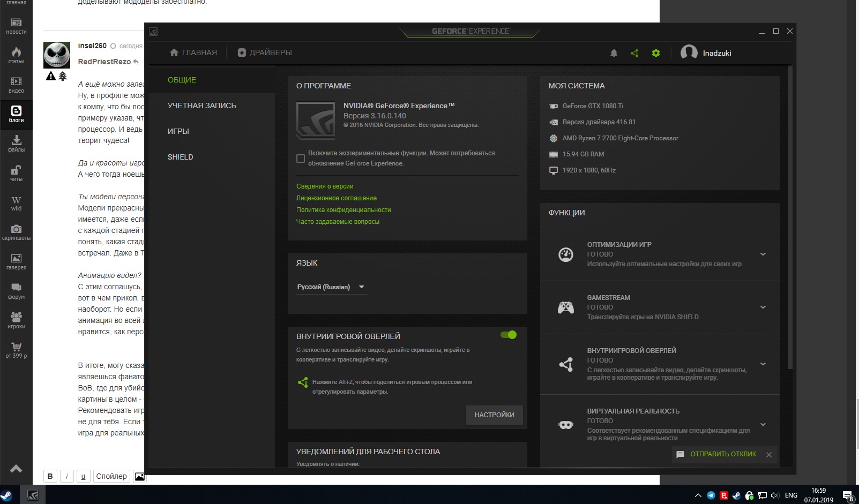
Task: Expand the ОПТИМИЗАЦИИ ИГР function row
Action: click(763, 254)
